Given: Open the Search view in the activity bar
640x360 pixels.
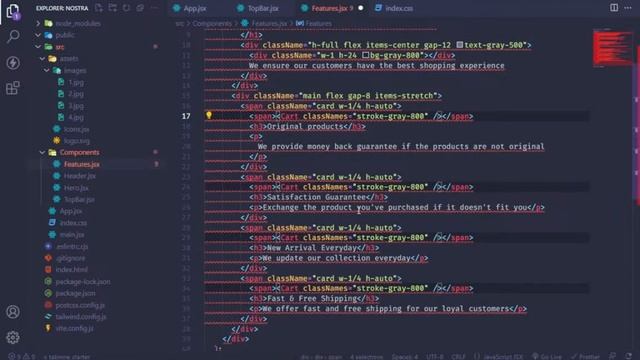Looking at the screenshot, I should 13,37.
